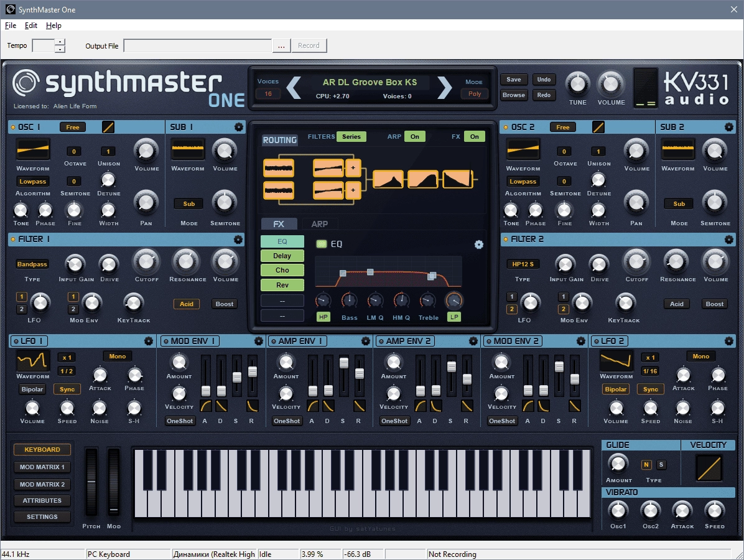Screen dimensions: 744x560
Task: Go to next preset arrow
Action: coord(444,87)
